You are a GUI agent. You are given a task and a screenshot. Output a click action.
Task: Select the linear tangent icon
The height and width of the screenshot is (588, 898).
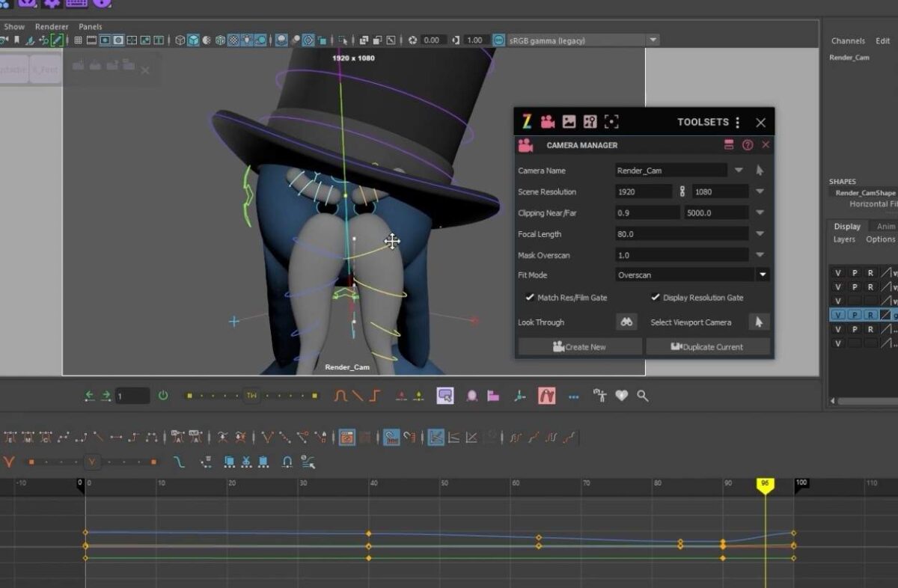(356, 395)
